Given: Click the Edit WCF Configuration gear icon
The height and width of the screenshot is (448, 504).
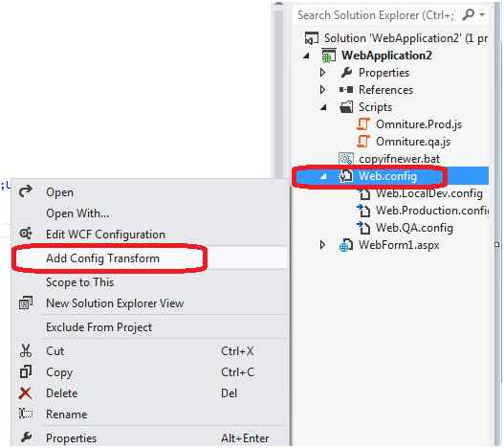Looking at the screenshot, I should pos(26,233).
